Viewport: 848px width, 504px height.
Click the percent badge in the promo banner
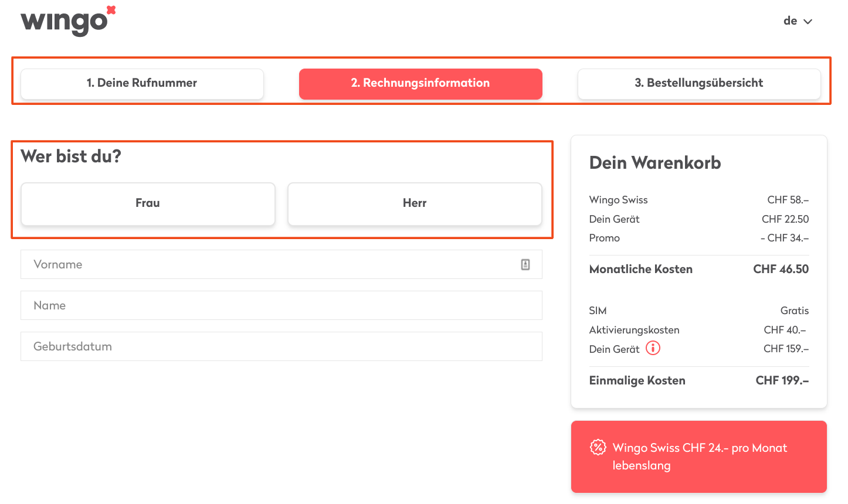point(598,447)
